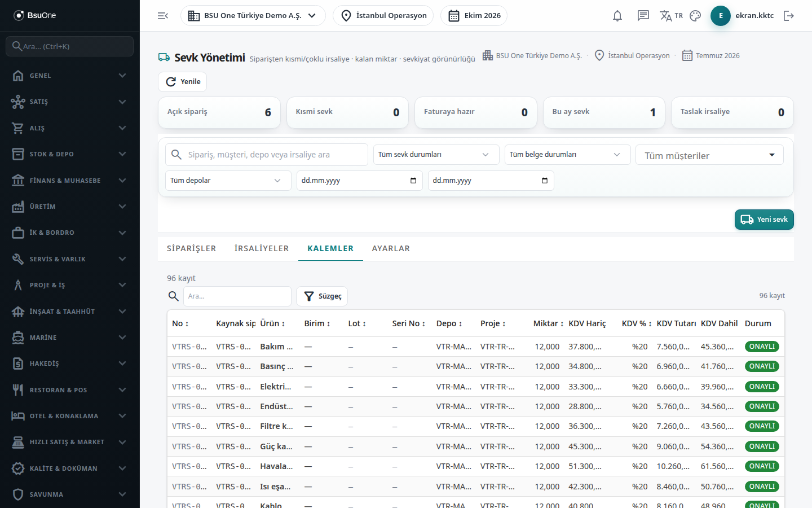Screen dimensions: 812x508
Task: Click Finans & Muhasebe bank icon
Action: coord(18,181)
